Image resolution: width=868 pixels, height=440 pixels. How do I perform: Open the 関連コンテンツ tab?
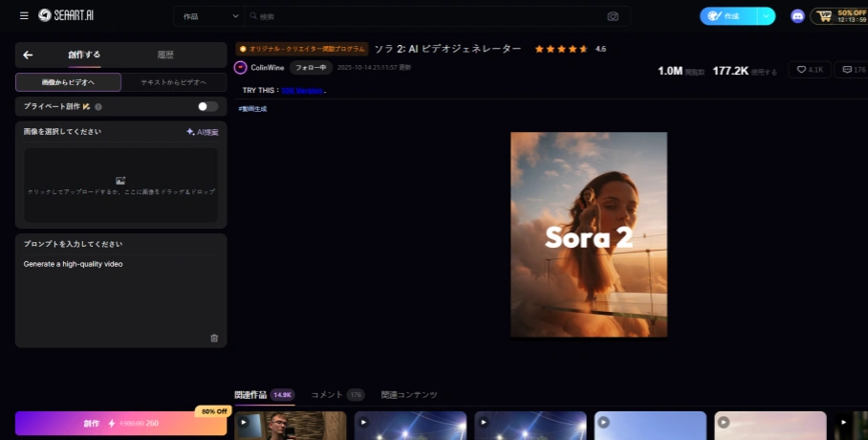tap(409, 395)
